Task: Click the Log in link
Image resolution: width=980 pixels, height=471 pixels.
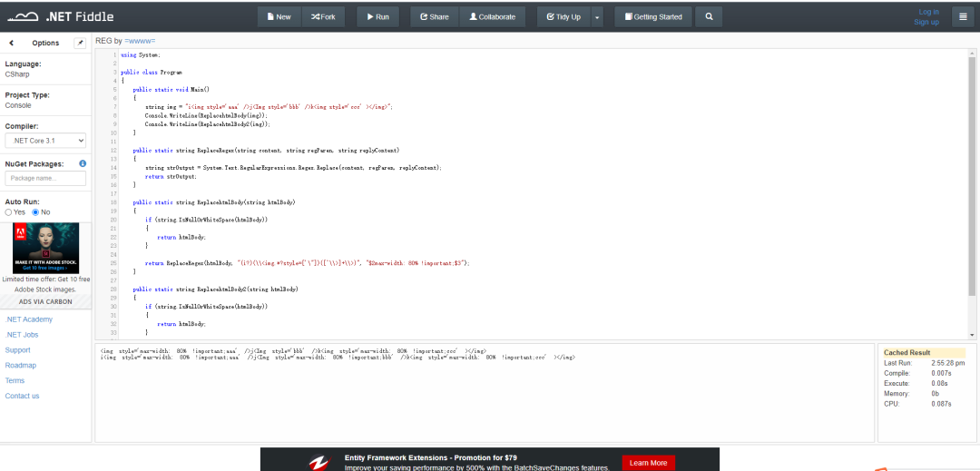Action: pos(929,12)
